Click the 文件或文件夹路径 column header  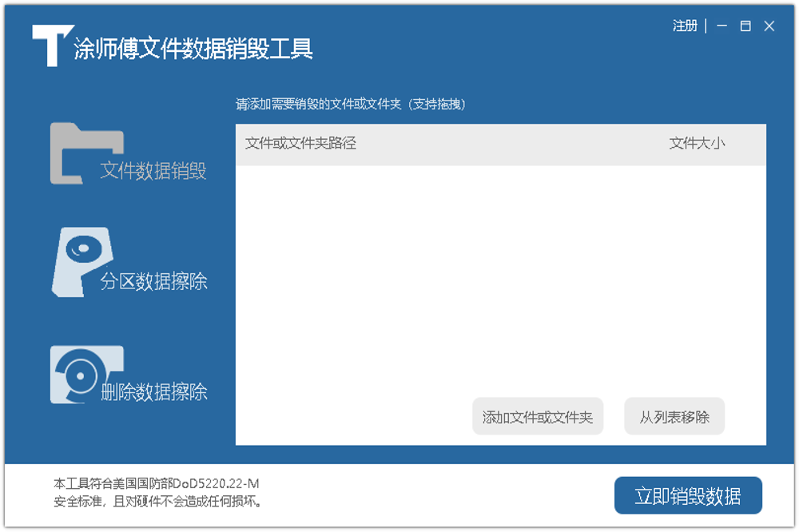(x=300, y=143)
